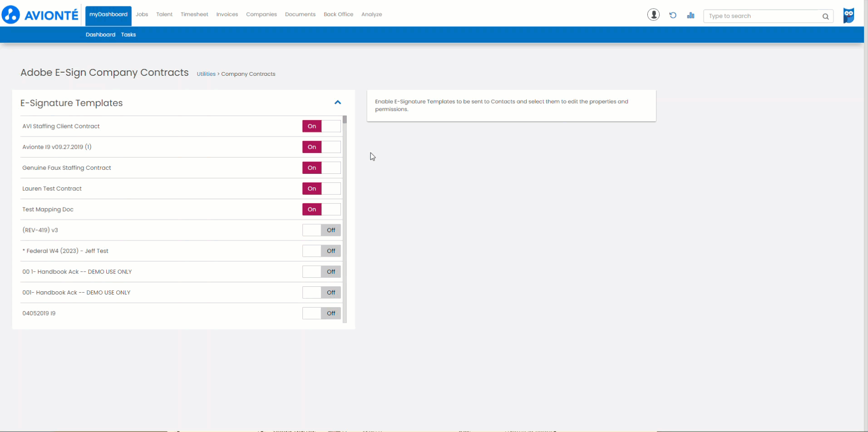Enable 00 1- Handbook Ack toggle
The width and height of the screenshot is (868, 432).
pos(321,272)
